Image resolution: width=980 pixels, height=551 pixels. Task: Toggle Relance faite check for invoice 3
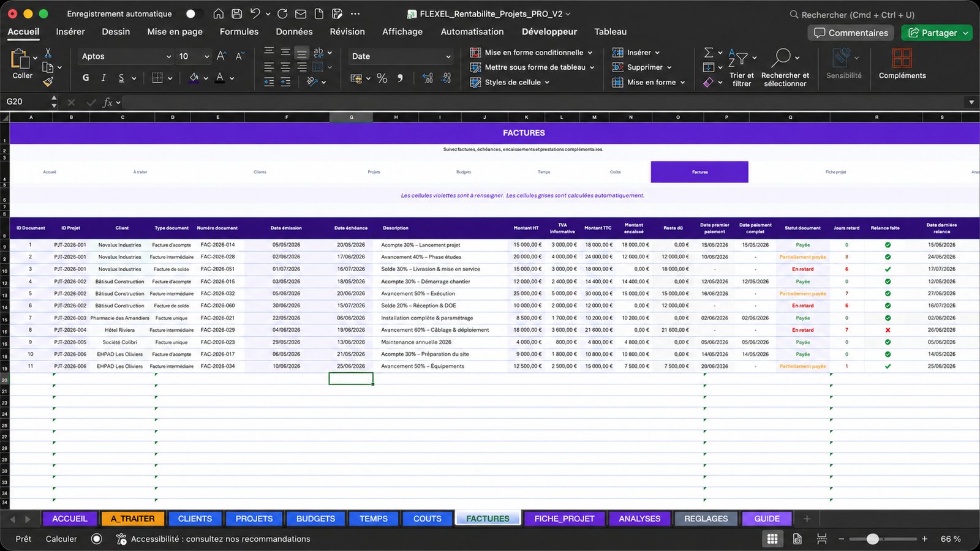point(888,269)
